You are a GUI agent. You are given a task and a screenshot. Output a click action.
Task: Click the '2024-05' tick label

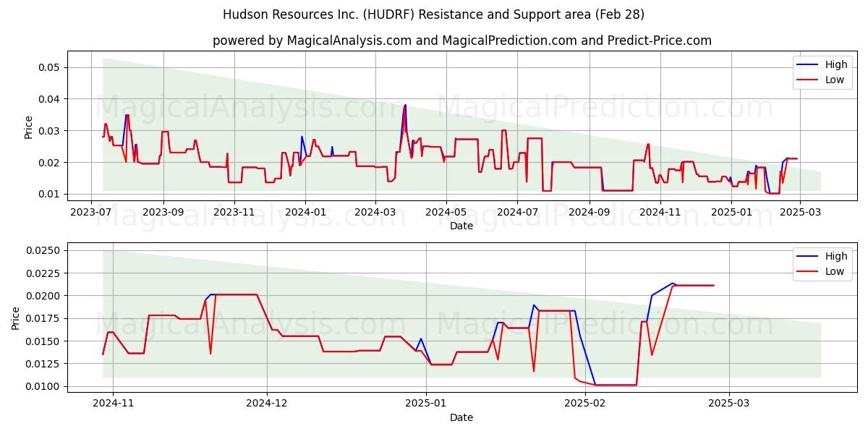pos(446,211)
